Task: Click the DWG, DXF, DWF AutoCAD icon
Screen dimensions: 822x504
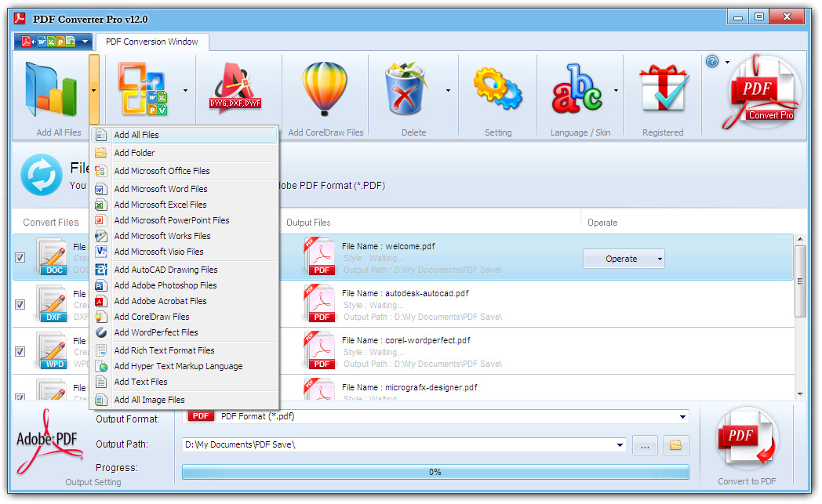Action: pos(235,89)
